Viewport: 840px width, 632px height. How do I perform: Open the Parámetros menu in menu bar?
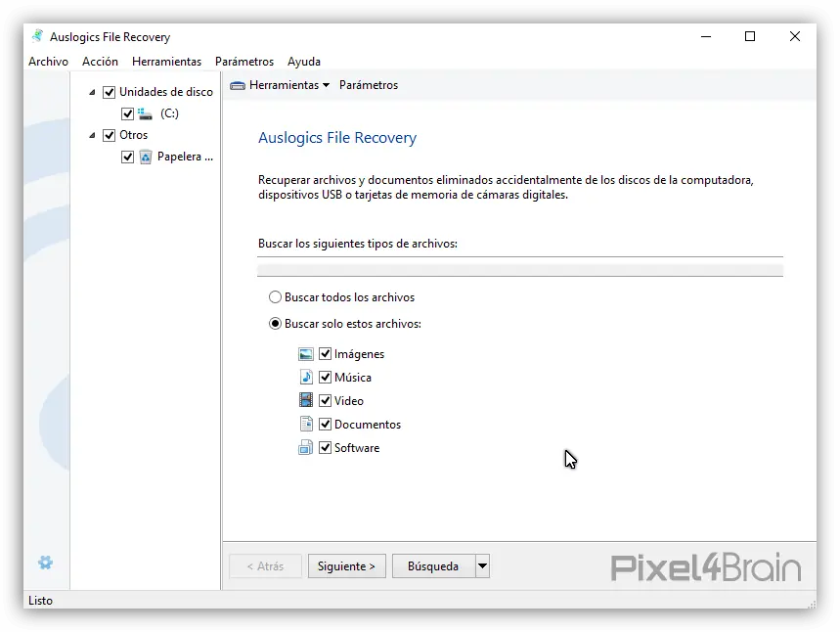[244, 62]
